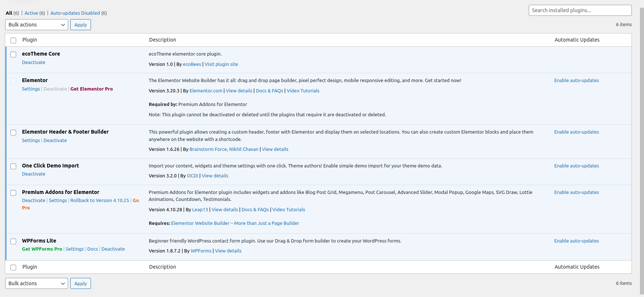Click the Elementor plugin name text

coord(35,80)
